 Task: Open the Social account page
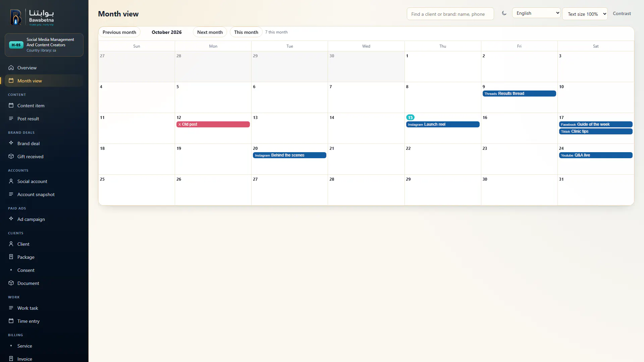44,181
